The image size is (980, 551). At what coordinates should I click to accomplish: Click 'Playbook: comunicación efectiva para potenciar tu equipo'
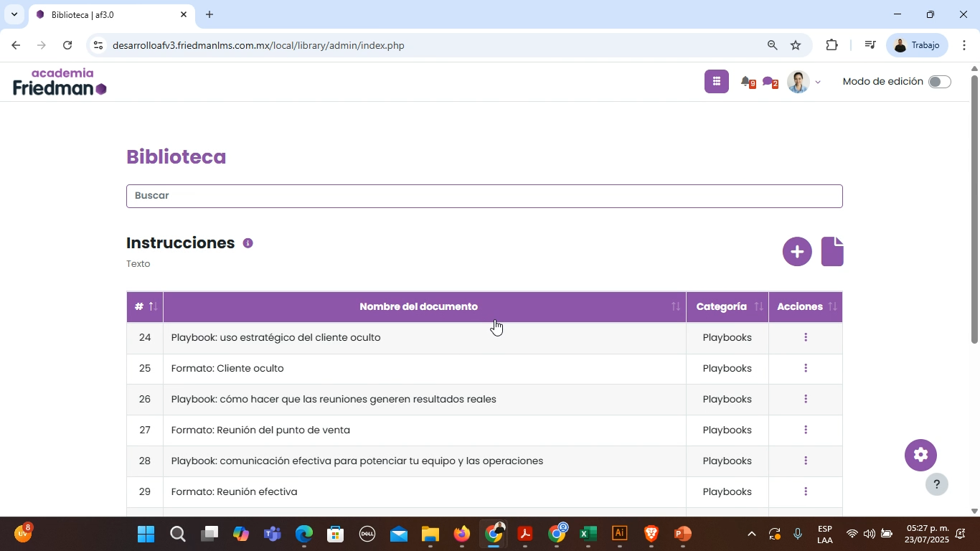pos(357,461)
